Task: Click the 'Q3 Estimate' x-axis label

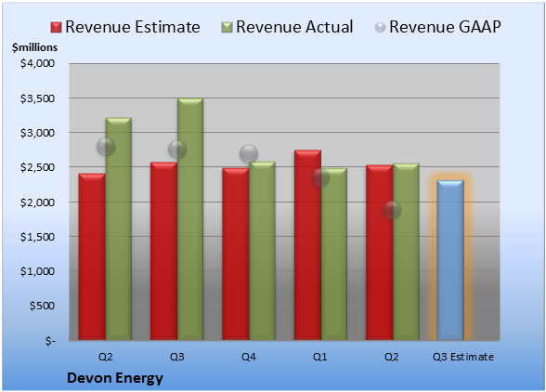Action: [x=463, y=357]
